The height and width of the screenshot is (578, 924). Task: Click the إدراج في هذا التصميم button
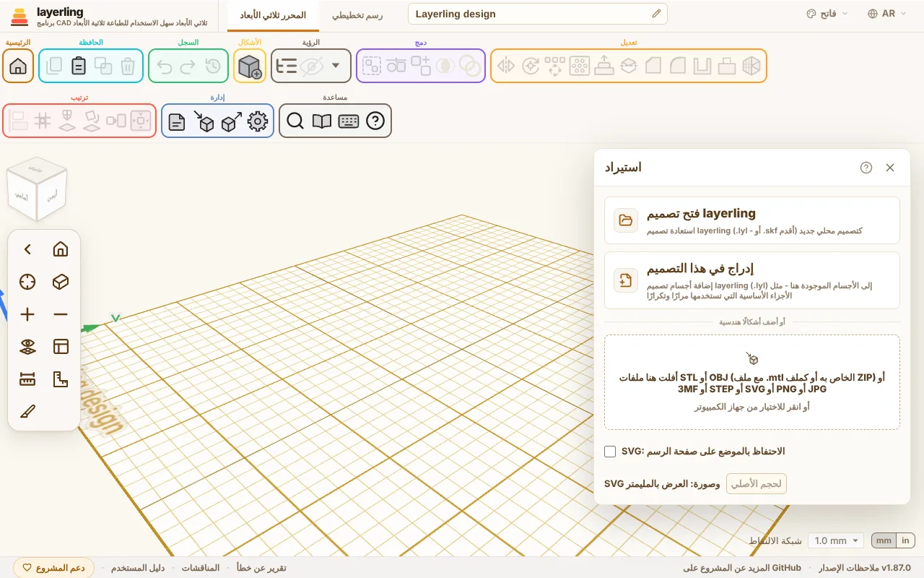coord(752,280)
